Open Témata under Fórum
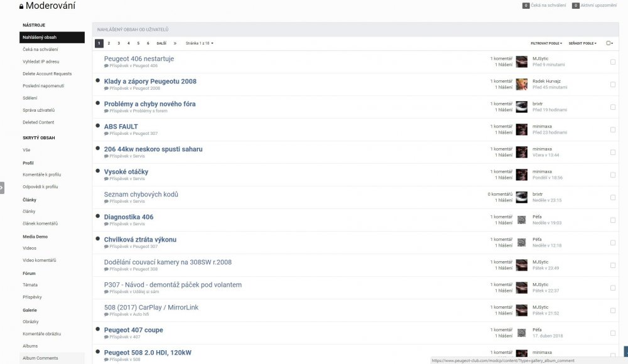The width and height of the screenshot is (628, 364). [30, 285]
